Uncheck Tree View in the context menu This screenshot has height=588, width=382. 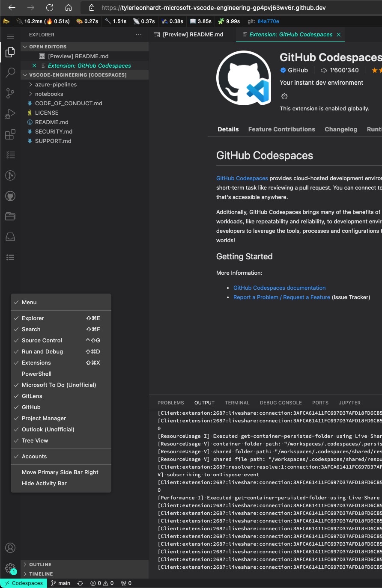[35, 440]
